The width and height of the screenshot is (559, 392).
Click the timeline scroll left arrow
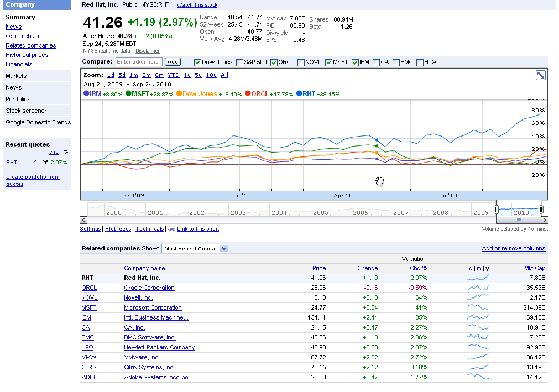click(83, 221)
